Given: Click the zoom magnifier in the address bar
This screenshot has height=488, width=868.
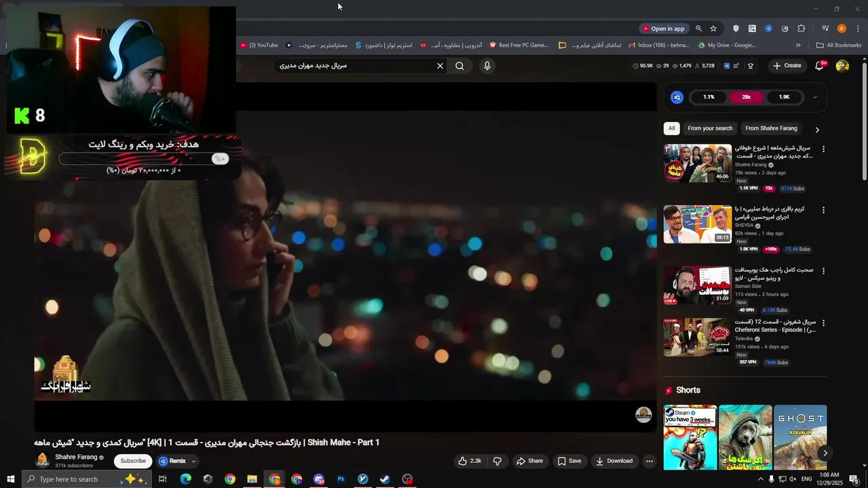Looking at the screenshot, I should 698,28.
